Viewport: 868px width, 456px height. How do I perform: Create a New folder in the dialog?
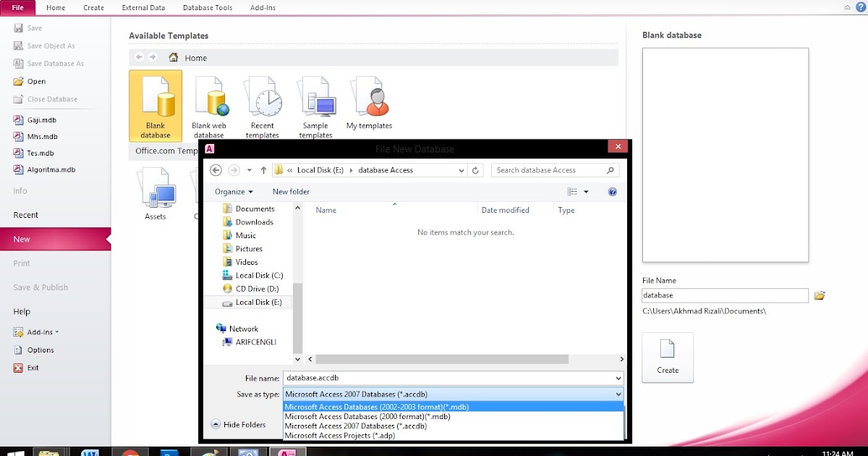click(x=291, y=191)
